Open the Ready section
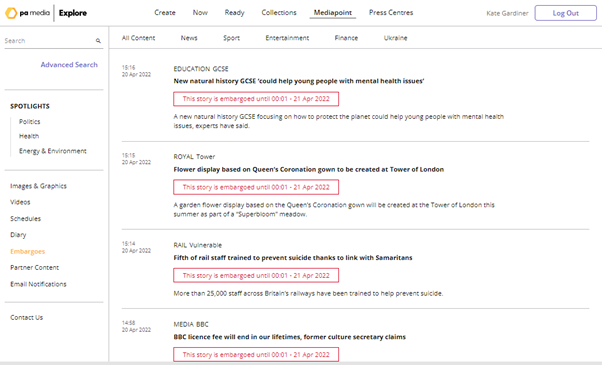This screenshot has height=365, width=602. point(234,13)
